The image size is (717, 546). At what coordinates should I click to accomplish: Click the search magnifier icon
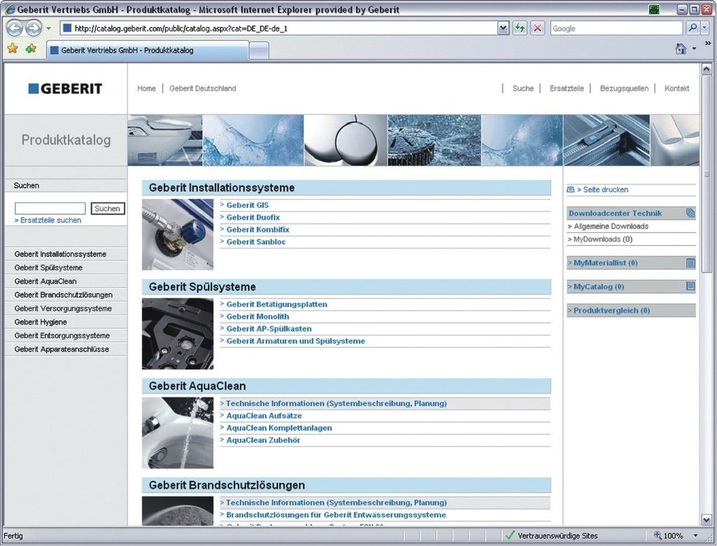(692, 28)
